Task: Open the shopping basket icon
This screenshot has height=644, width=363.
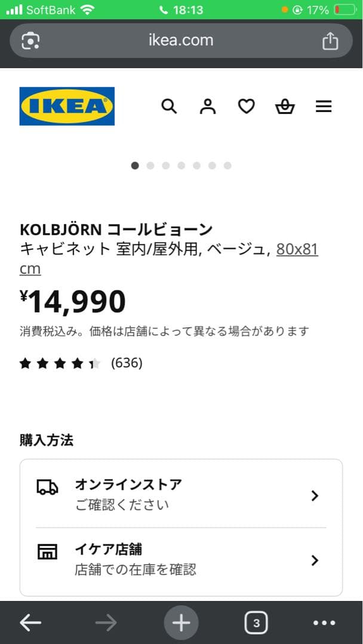Action: coord(285,106)
